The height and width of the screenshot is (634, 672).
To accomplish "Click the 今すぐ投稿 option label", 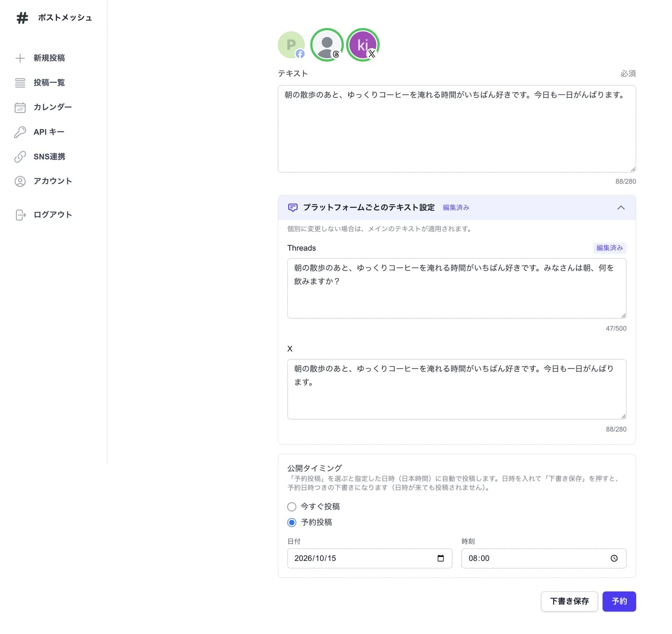I will pyautogui.click(x=320, y=506).
